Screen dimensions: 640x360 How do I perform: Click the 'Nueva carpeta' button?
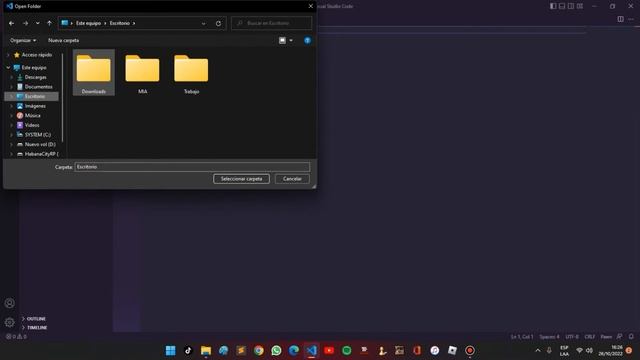[63, 40]
